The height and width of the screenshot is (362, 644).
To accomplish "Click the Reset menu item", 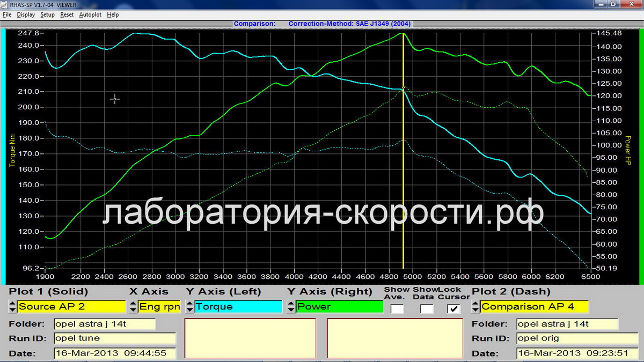I will coord(67,14).
